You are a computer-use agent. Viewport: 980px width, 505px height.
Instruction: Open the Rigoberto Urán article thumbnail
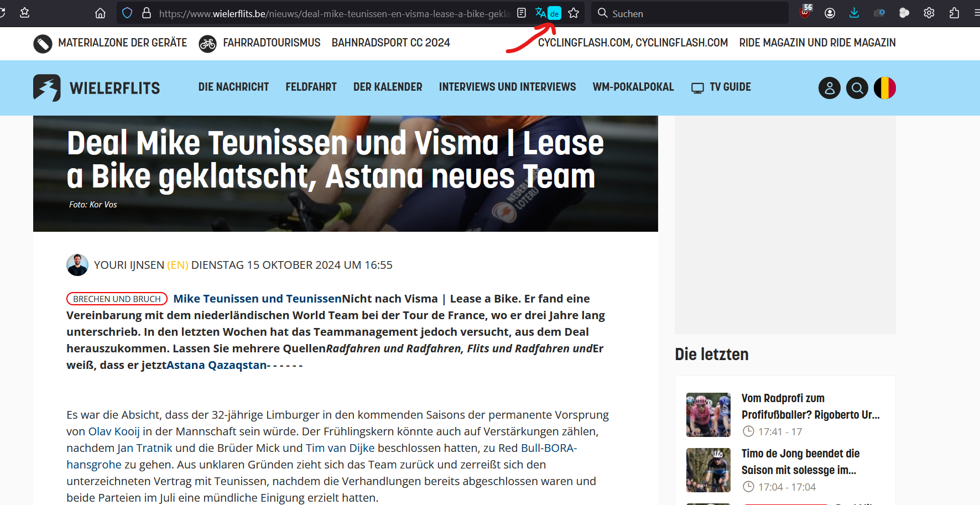click(x=708, y=415)
